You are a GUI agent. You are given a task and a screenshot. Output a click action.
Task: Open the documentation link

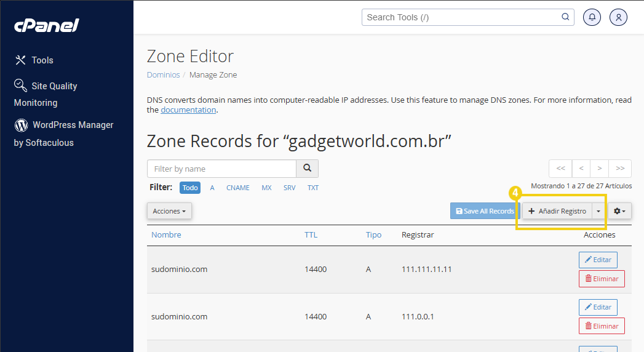(188, 110)
